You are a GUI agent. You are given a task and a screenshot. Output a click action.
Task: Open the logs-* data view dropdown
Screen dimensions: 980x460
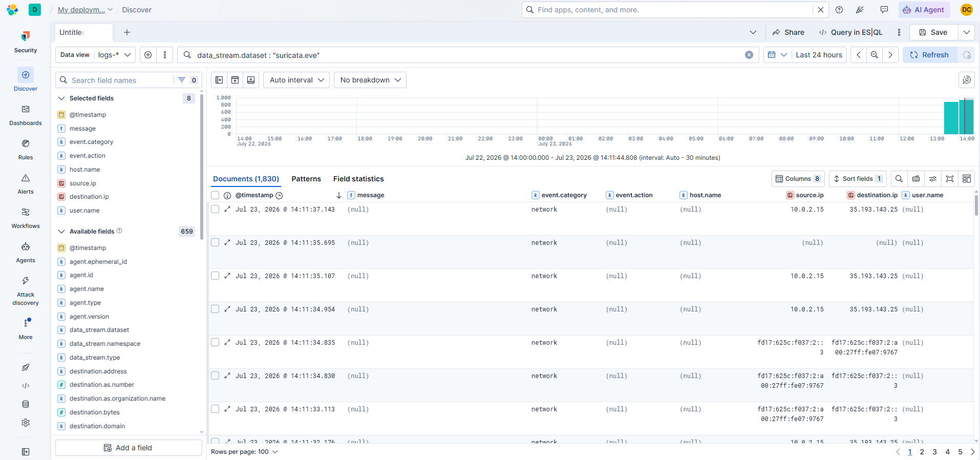pyautogui.click(x=115, y=55)
